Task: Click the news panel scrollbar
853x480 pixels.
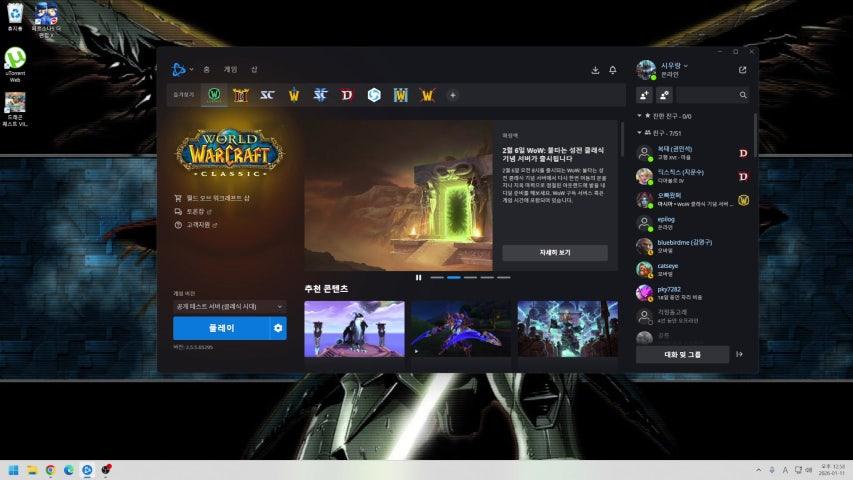Action: 622,139
